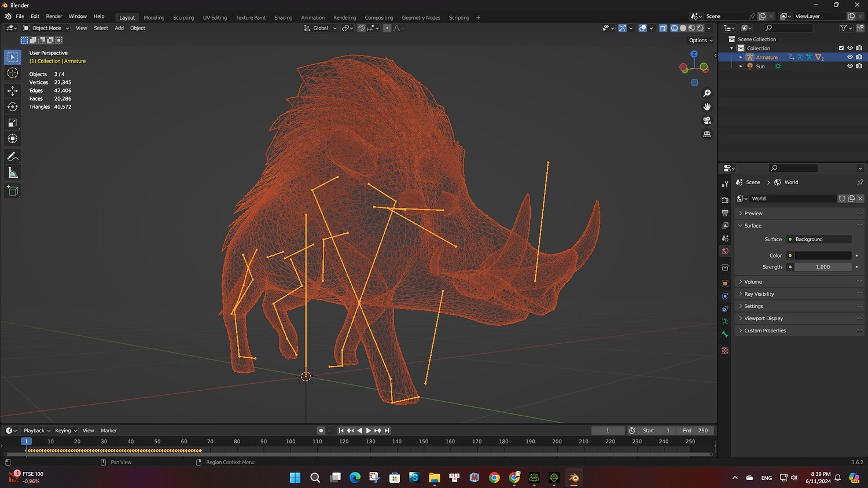Viewport: 868px width, 488px height.
Task: Open the outliner filter funnel
Action: (x=844, y=28)
